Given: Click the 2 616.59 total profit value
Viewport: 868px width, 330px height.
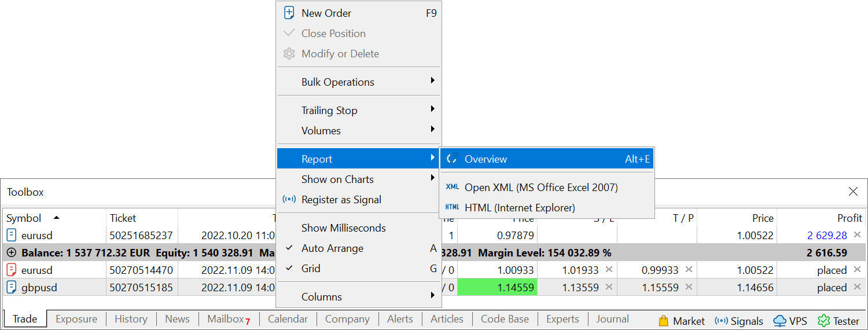Looking at the screenshot, I should tap(826, 252).
